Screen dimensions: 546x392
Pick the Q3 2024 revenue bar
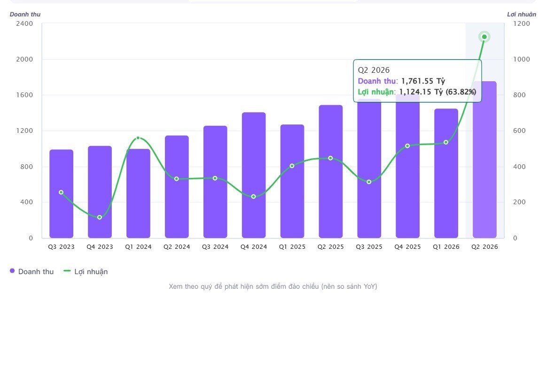(215, 182)
